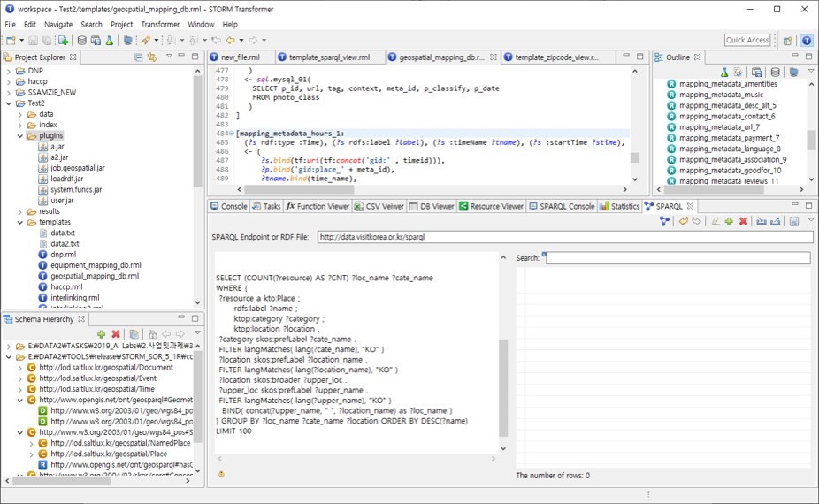This screenshot has width=819, height=504.
Task: Maximize the Outline panel
Action: [808, 56]
